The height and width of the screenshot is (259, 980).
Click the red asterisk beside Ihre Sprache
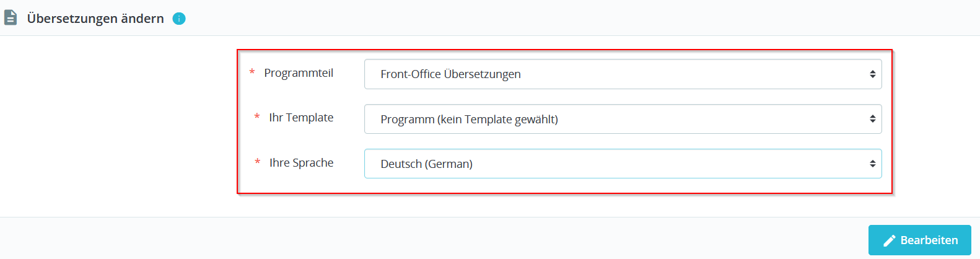tap(257, 162)
